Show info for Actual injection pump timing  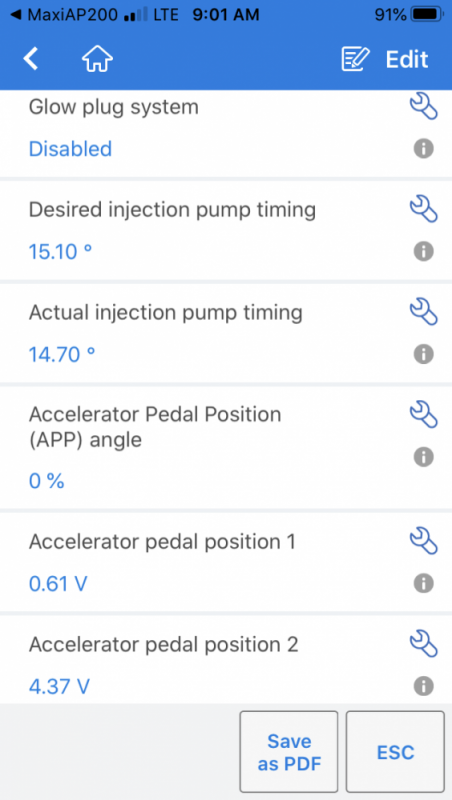click(x=423, y=354)
